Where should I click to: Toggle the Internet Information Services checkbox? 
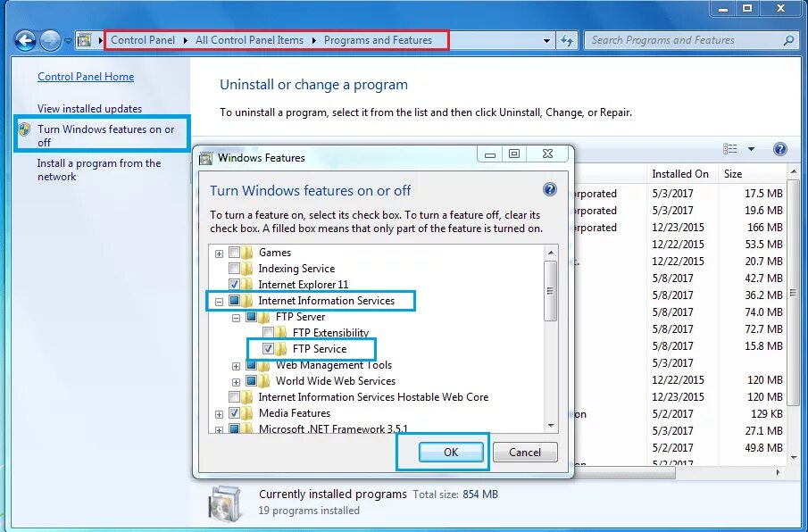234,300
